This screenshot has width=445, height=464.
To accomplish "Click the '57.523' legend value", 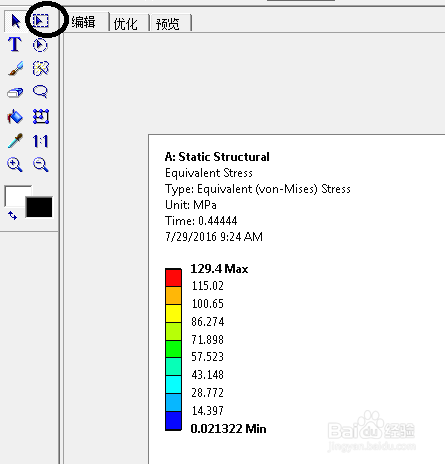I will point(207,357).
